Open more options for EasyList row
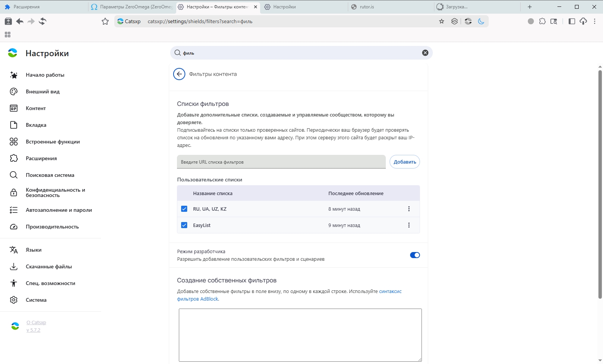This screenshot has height=364, width=603. coord(409,225)
